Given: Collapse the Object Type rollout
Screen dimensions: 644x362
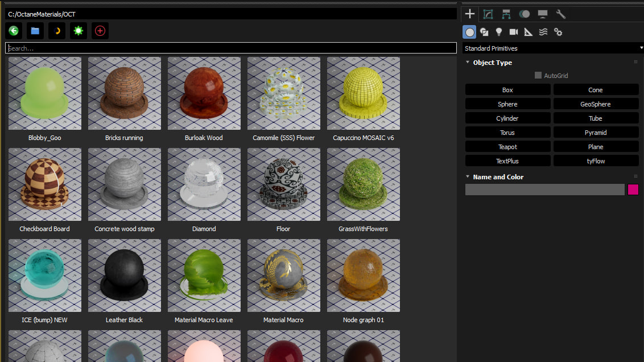Looking at the screenshot, I should (492, 63).
